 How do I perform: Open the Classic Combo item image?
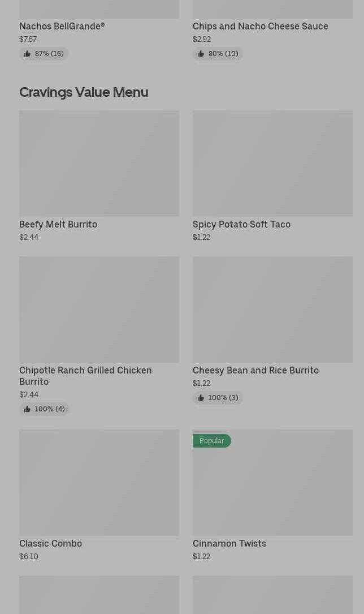point(99,482)
